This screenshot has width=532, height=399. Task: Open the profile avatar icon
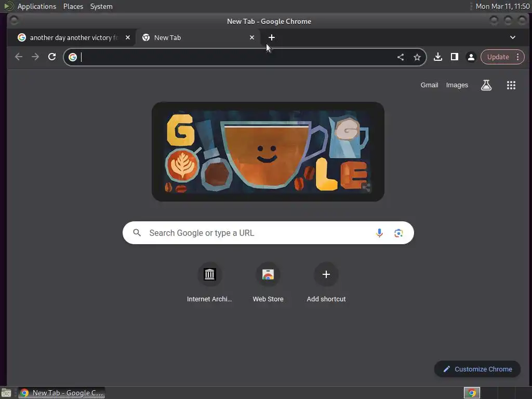(471, 57)
